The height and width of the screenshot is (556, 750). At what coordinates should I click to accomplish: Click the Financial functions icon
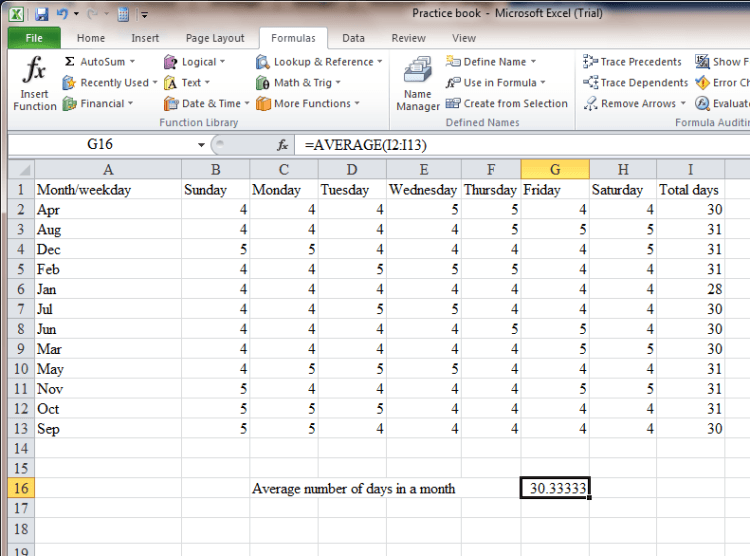69,103
